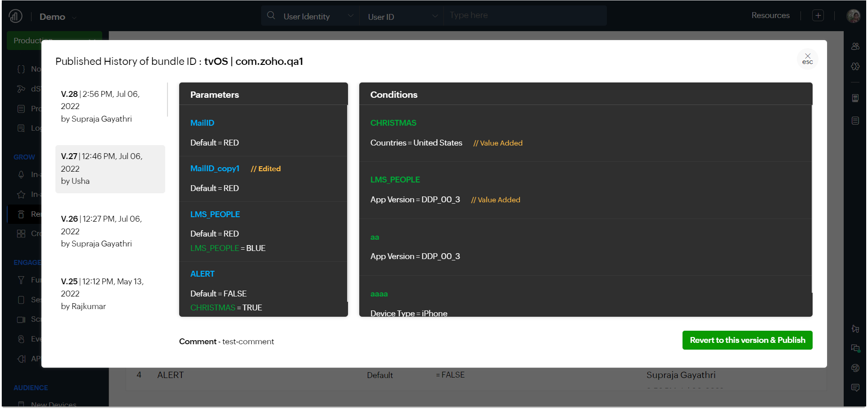Click the palette theme icon
Image resolution: width=868 pixels, height=410 pixels.
point(855,368)
